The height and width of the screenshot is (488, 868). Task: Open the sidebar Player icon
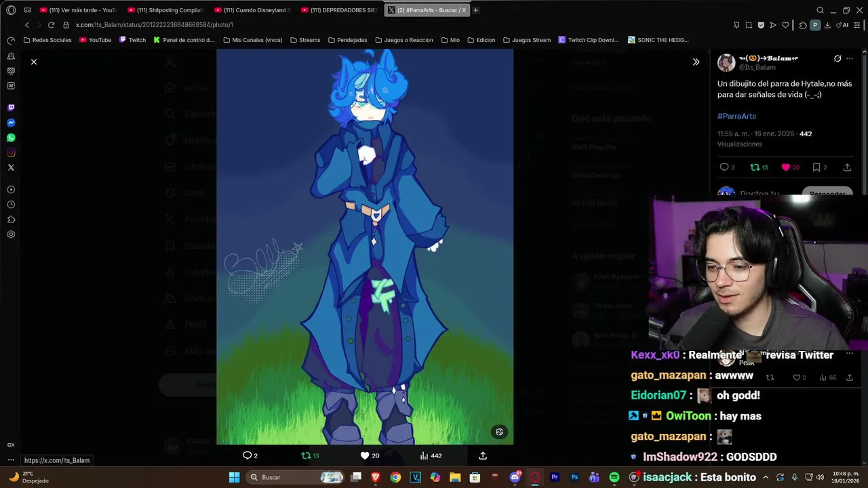(11, 190)
